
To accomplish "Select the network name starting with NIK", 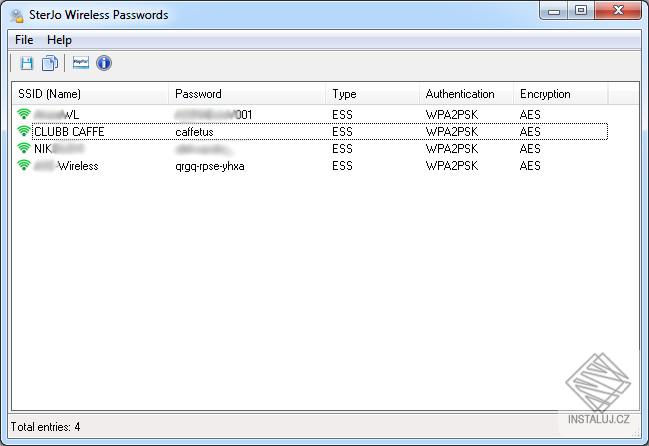I will pyautogui.click(x=59, y=149).
